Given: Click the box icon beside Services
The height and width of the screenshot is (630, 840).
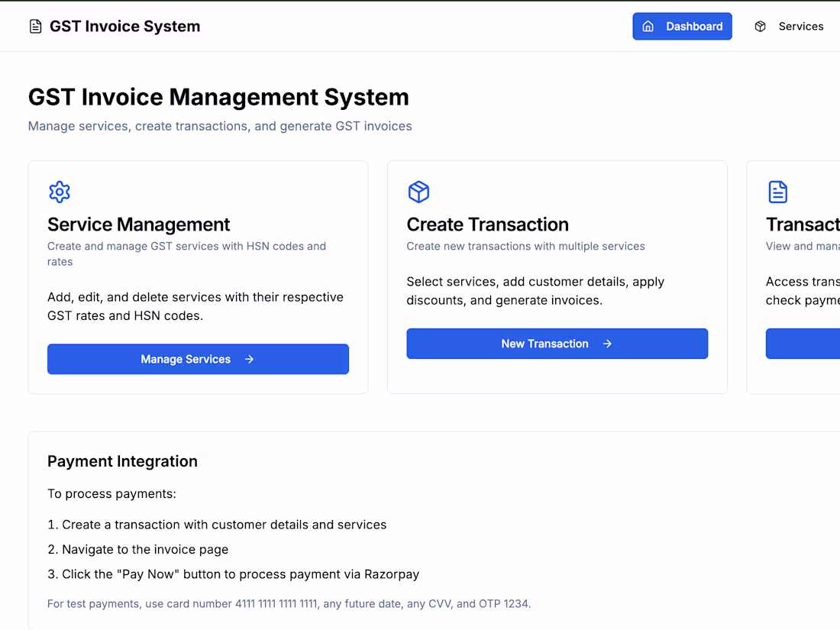Looking at the screenshot, I should tap(760, 27).
